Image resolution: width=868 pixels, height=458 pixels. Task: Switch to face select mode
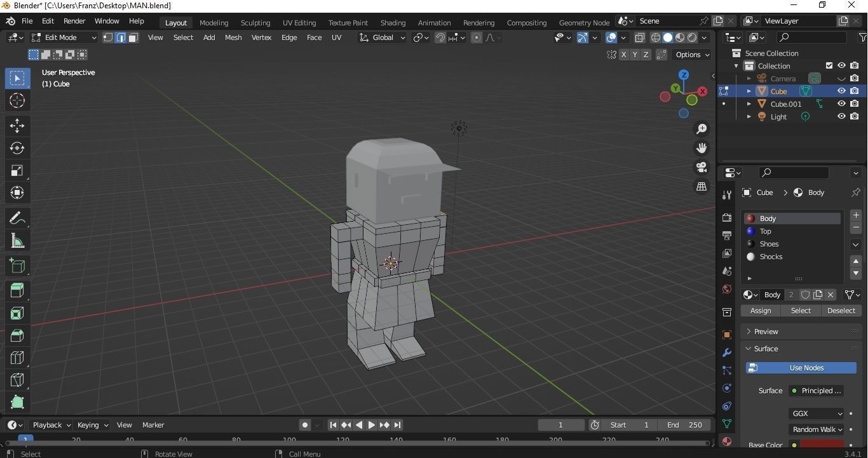133,37
